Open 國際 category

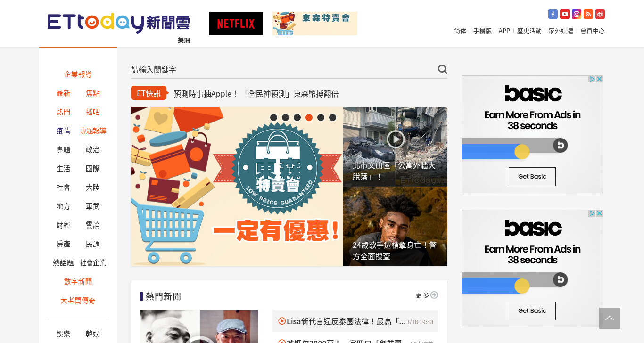point(92,168)
